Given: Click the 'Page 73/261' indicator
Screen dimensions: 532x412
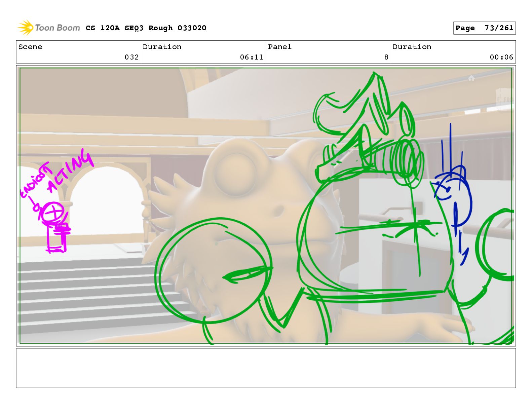Looking at the screenshot, I should (x=484, y=28).
